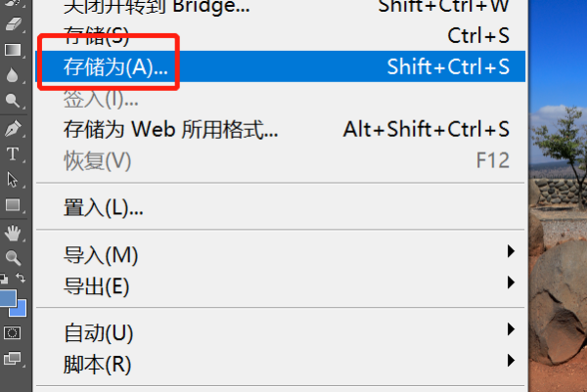587x392 pixels.
Task: Select the Hand tool
Action: click(13, 233)
